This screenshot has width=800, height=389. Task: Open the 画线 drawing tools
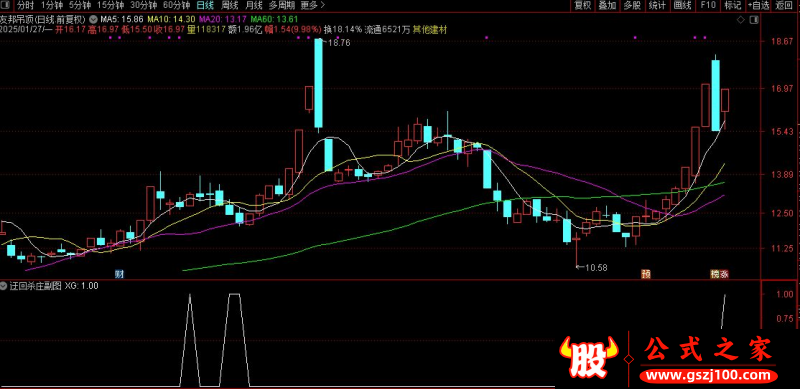pos(682,6)
